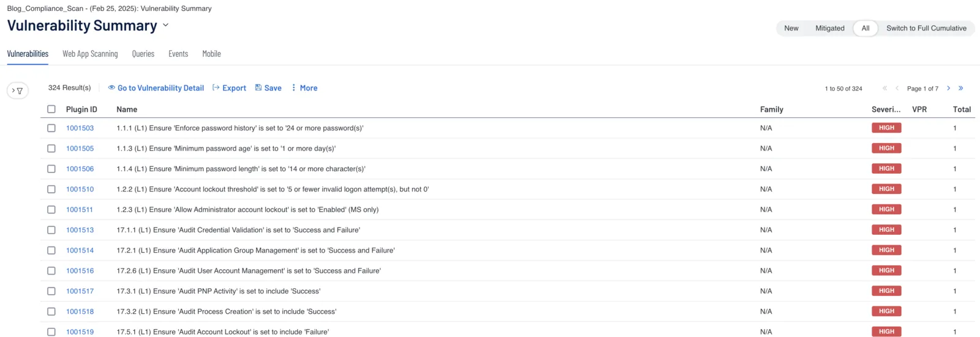Check the row for plugin 1001519
The image size is (980, 337).
pyautogui.click(x=51, y=331)
